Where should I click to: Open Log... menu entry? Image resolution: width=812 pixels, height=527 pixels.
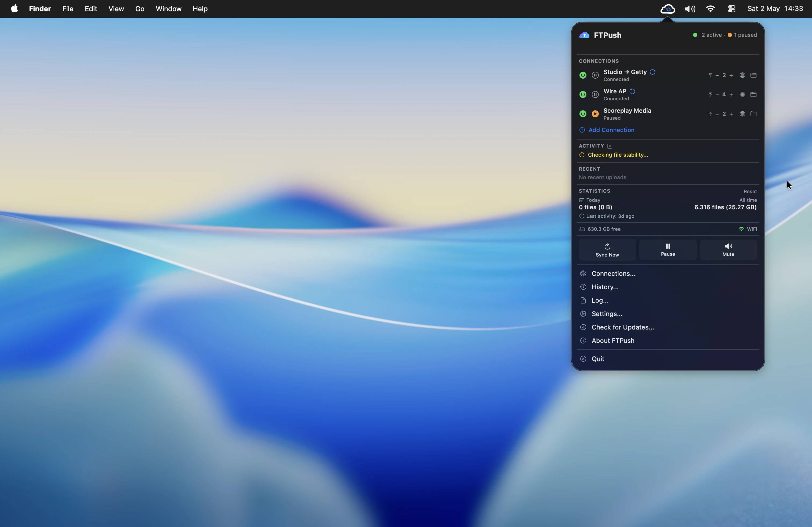point(668,301)
